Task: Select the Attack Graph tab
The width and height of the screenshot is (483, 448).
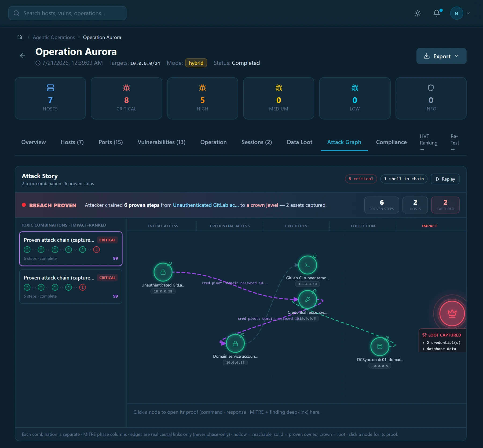Action: click(344, 142)
